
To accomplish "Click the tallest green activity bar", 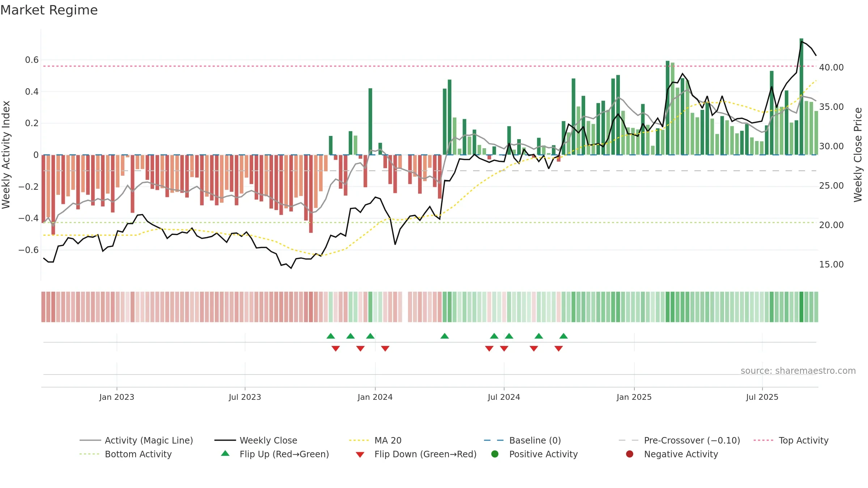I will [x=801, y=97].
